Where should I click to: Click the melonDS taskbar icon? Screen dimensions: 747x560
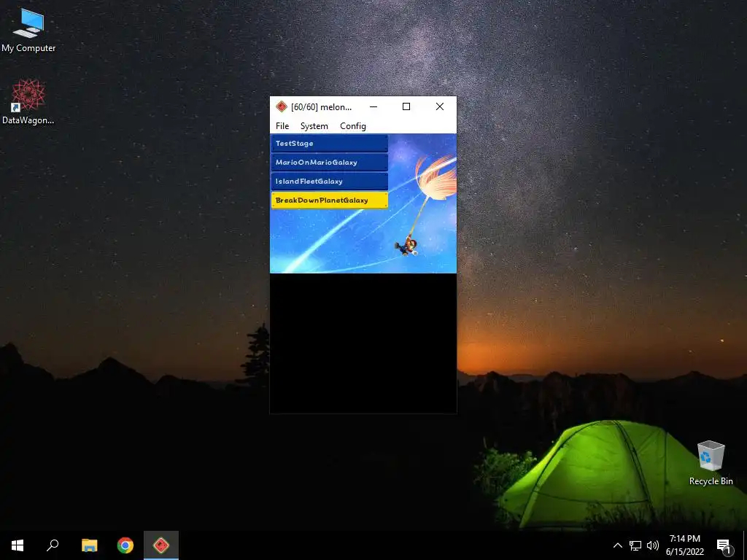[x=161, y=545]
